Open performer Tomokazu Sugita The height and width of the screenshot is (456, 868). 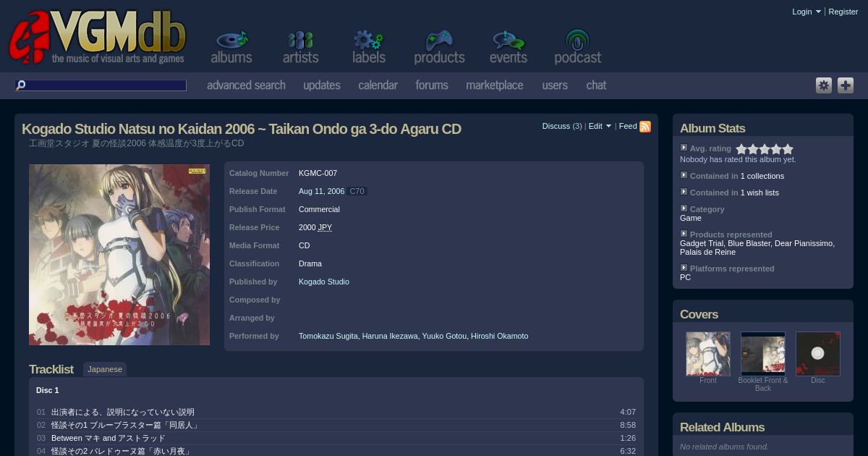tap(328, 336)
